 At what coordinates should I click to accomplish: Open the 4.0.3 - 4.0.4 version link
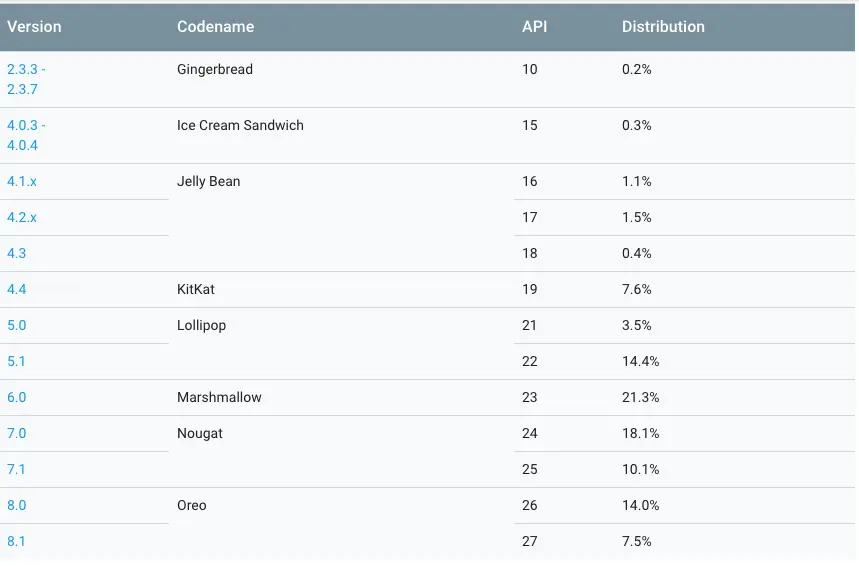pyautogui.click(x=26, y=135)
